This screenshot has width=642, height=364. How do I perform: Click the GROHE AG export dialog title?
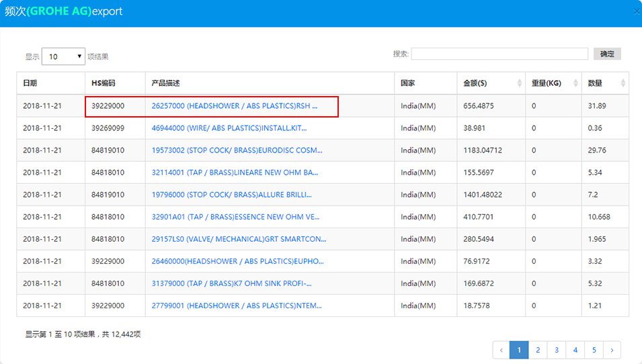63,11
